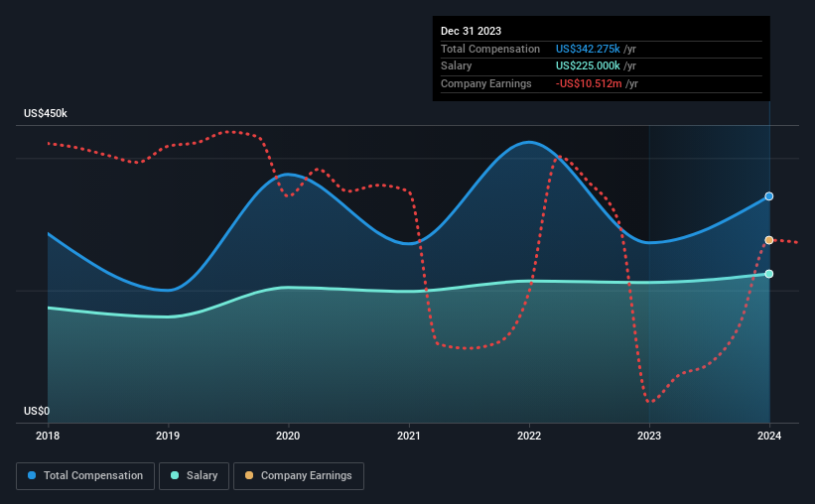Click the -US$10.512m company earnings value
815x504 pixels.
pos(589,83)
